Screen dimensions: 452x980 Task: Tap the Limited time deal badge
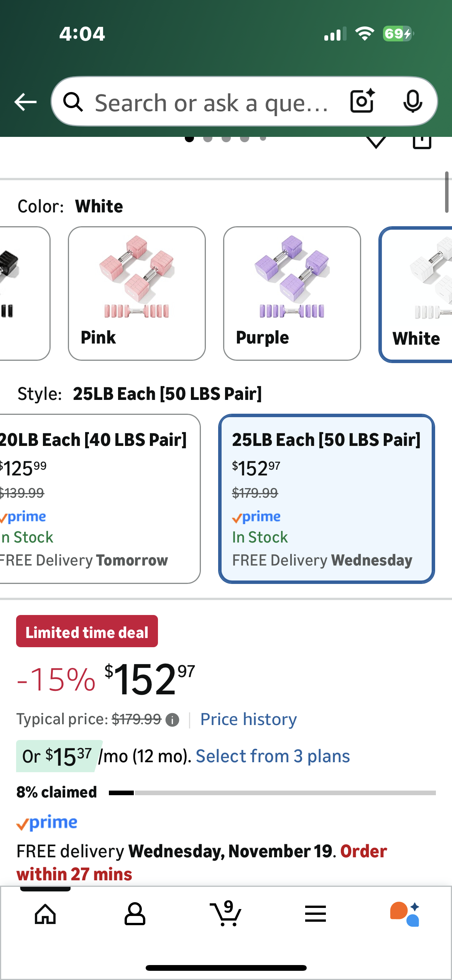click(87, 631)
